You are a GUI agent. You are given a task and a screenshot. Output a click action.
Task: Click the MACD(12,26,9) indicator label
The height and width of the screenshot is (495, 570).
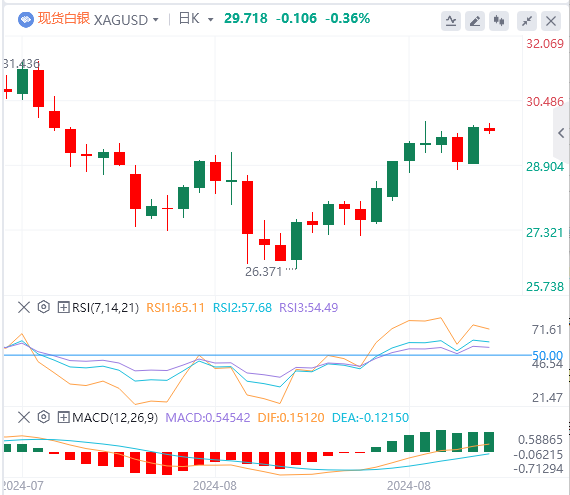[115, 418]
